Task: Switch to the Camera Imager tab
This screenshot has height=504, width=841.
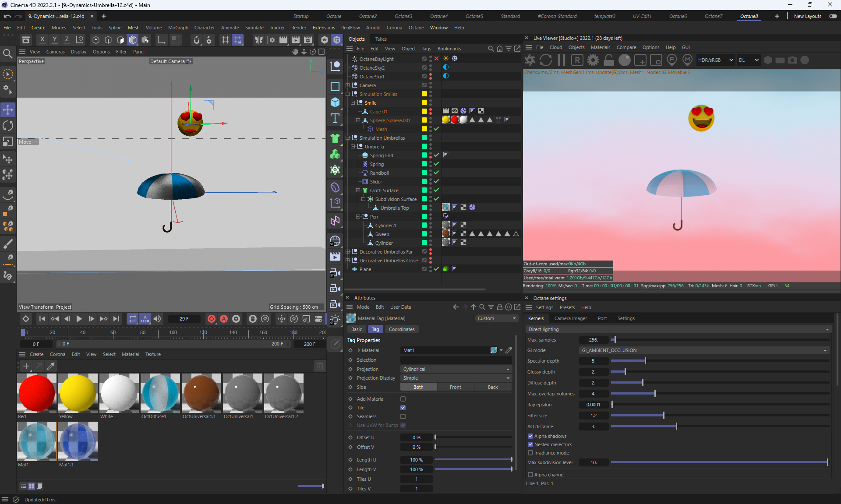Action: point(570,318)
